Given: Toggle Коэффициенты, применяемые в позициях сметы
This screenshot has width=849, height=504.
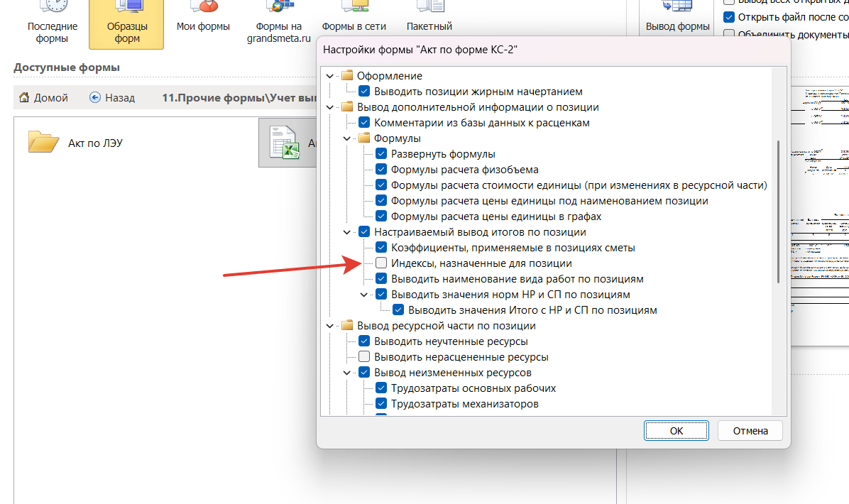Looking at the screenshot, I should [381, 248].
